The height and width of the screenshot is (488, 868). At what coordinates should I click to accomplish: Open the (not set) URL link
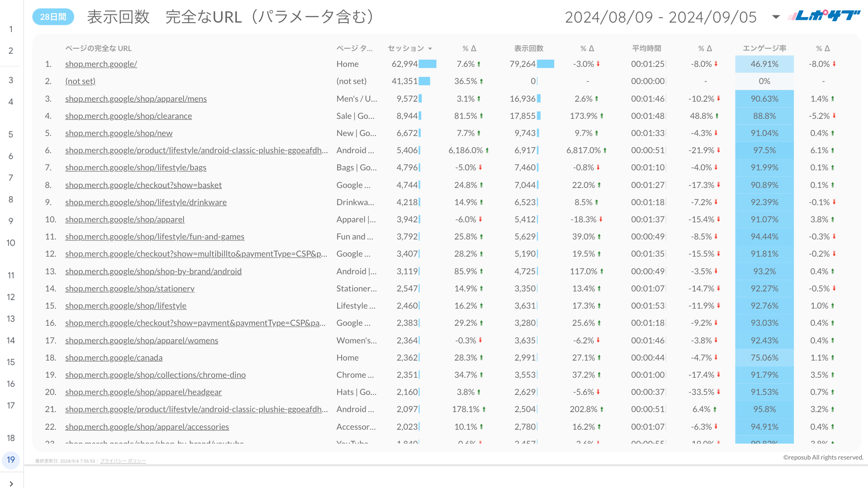[x=80, y=81]
